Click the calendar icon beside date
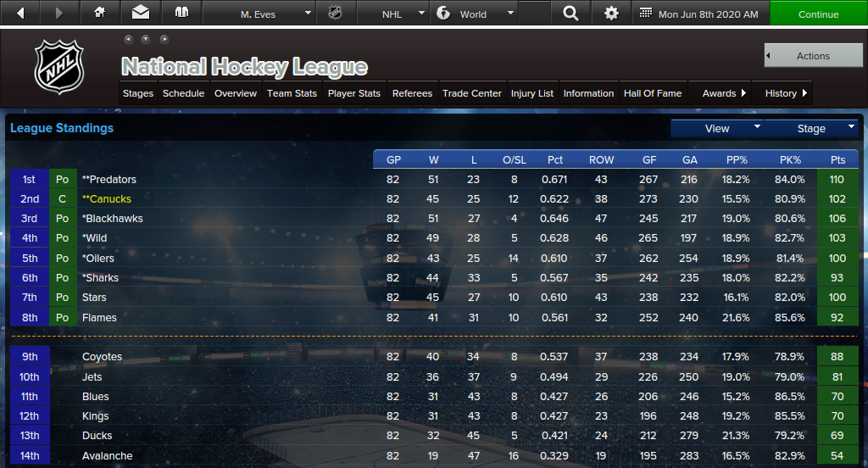Viewport: 868px width, 468px height. [645, 13]
